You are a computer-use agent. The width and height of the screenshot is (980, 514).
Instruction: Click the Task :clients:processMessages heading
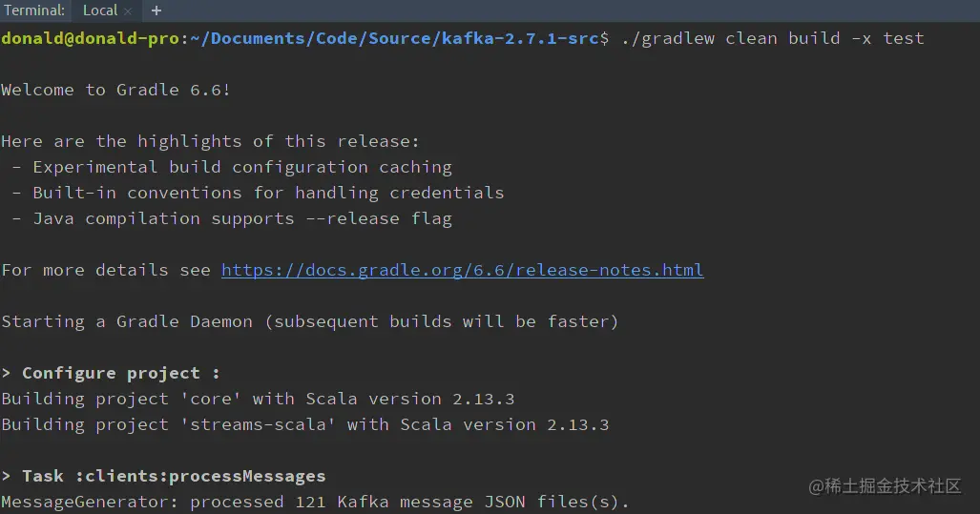coord(164,476)
